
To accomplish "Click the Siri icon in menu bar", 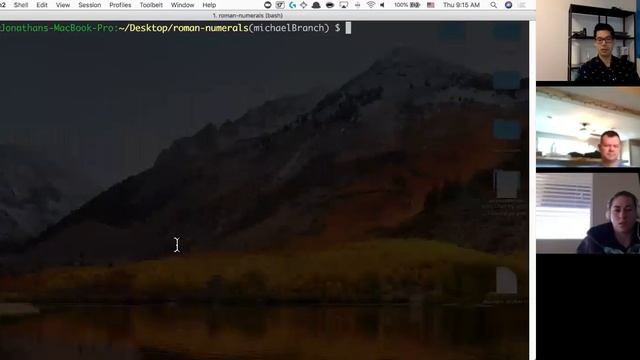I will tap(508, 5).
